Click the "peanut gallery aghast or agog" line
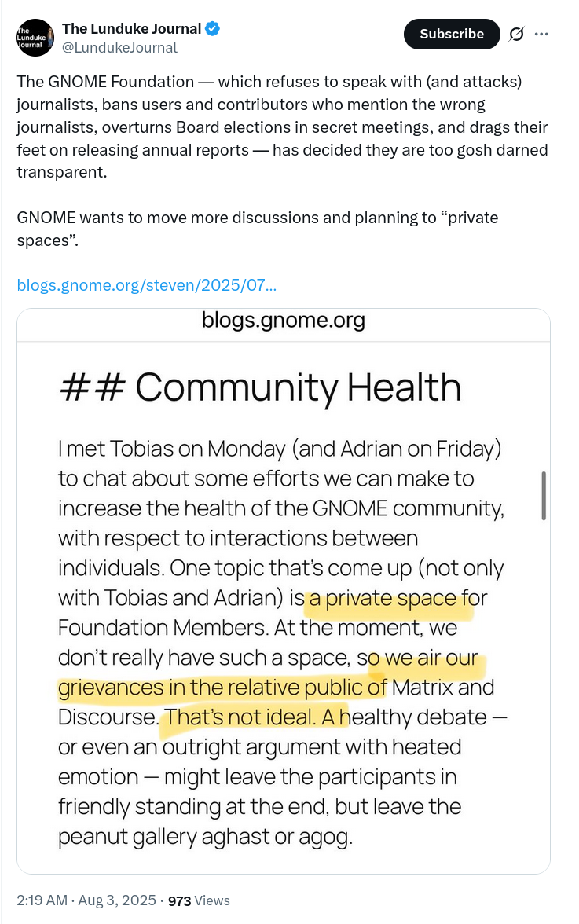The height and width of the screenshot is (924, 579). click(x=204, y=837)
